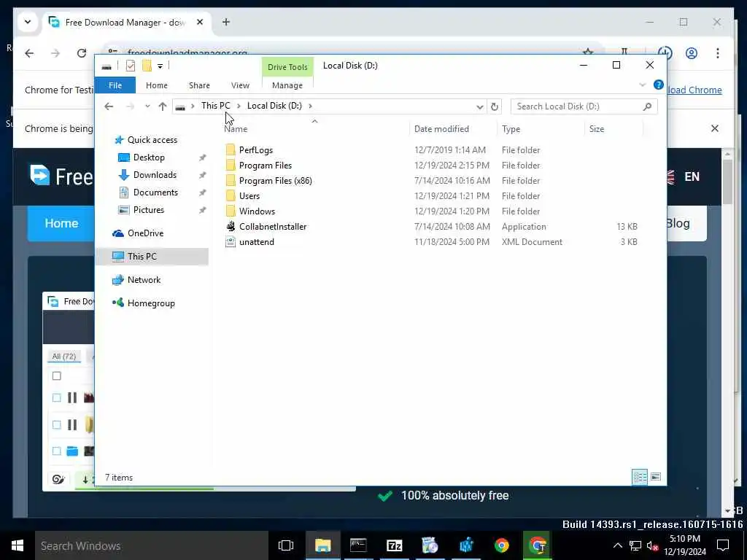Select This PC in navigation pane
The width and height of the screenshot is (747, 560).
point(142,256)
